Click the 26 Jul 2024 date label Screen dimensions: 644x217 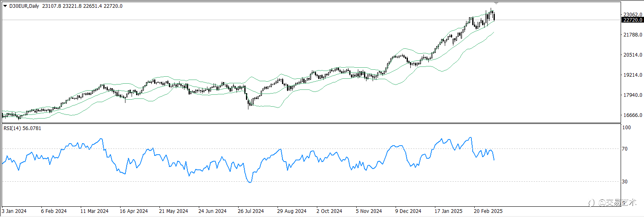pos(251,211)
